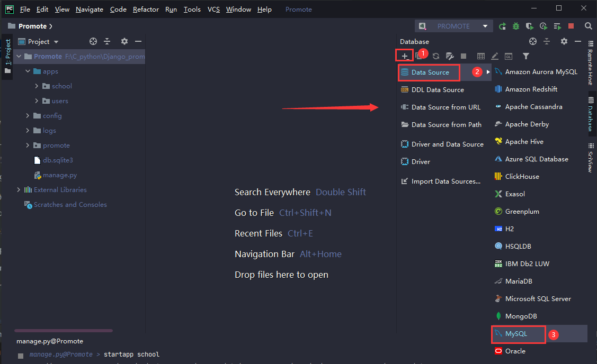Hide the Database panel with minus icon
Screen dimensions: 597x364
click(578, 41)
